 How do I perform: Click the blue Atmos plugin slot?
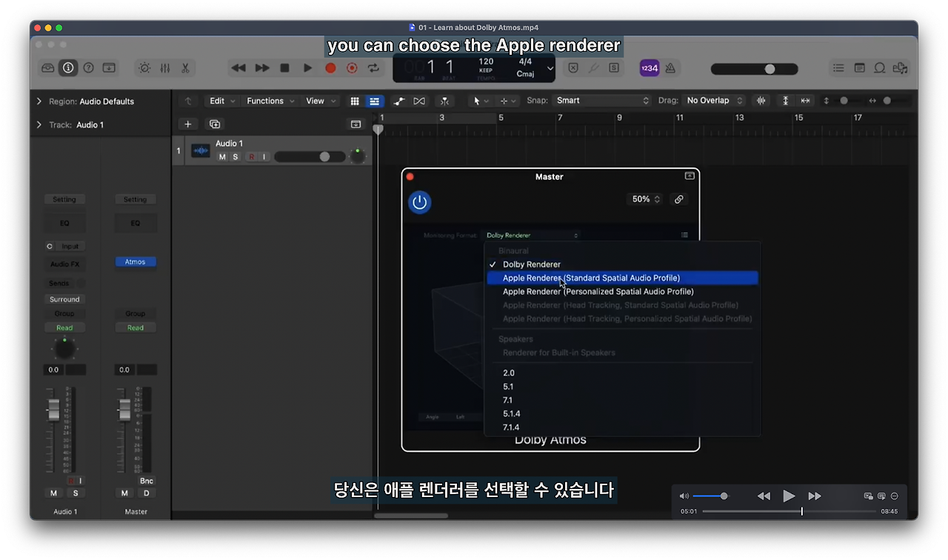click(136, 261)
